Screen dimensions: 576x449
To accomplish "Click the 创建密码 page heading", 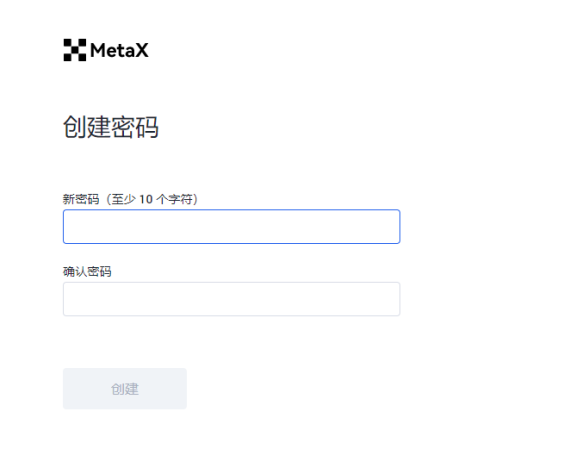I will point(111,127).
